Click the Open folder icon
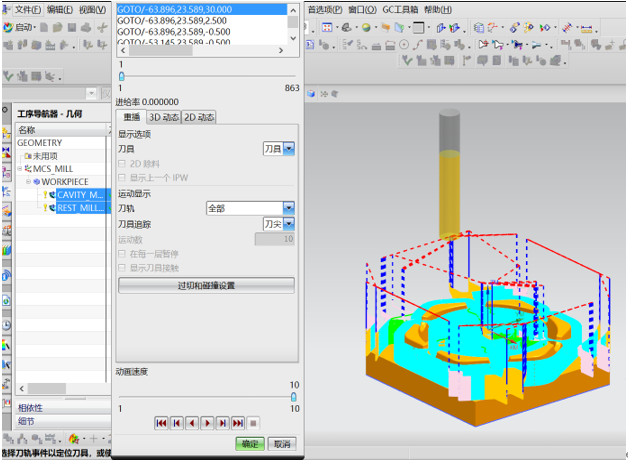The height and width of the screenshot is (460, 628). [x=58, y=27]
